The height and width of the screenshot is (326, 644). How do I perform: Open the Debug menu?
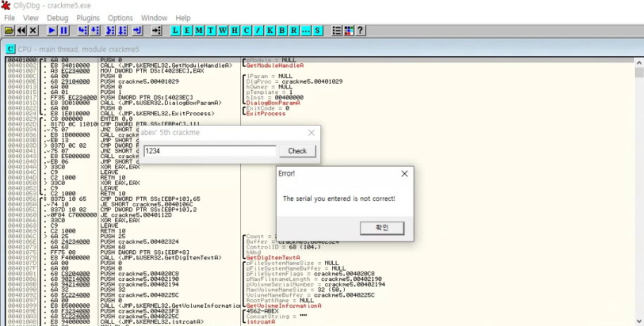click(58, 18)
